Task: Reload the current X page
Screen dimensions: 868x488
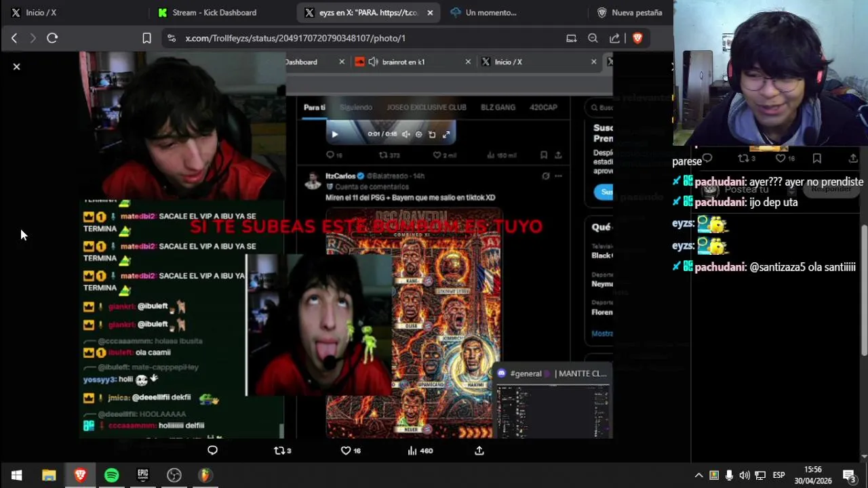Action: [x=52, y=39]
